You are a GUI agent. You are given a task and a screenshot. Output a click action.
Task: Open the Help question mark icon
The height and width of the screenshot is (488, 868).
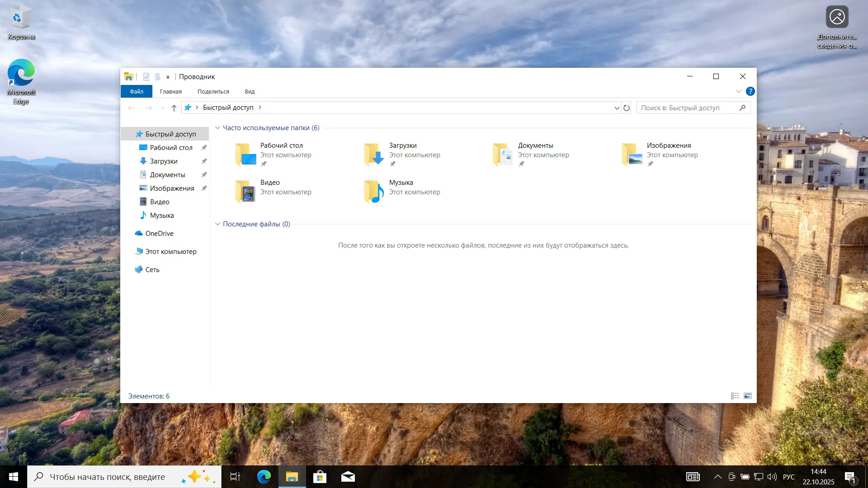pos(750,91)
